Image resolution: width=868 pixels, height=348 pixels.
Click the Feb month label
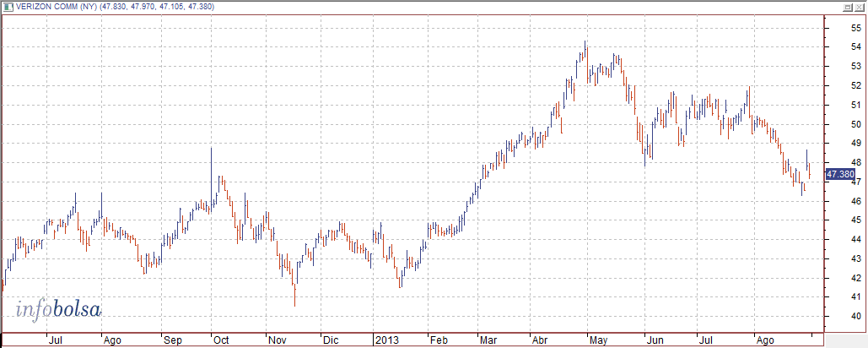pos(439,340)
